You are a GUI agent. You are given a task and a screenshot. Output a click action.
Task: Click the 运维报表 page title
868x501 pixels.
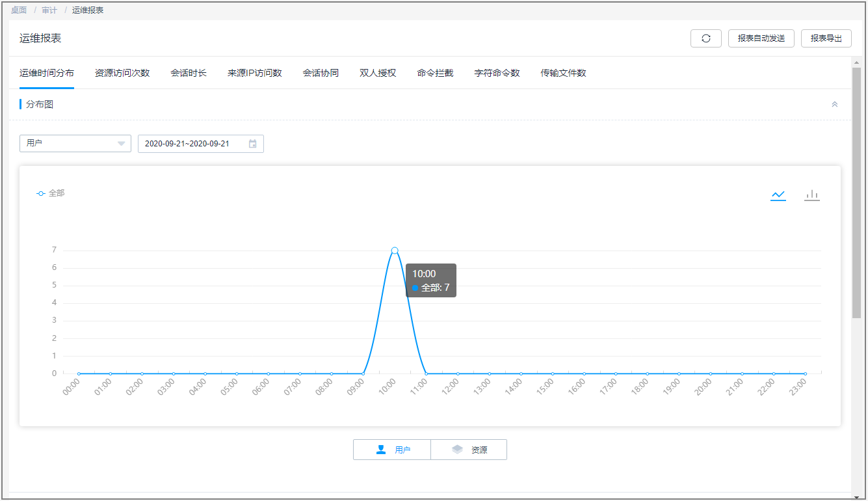click(40, 38)
